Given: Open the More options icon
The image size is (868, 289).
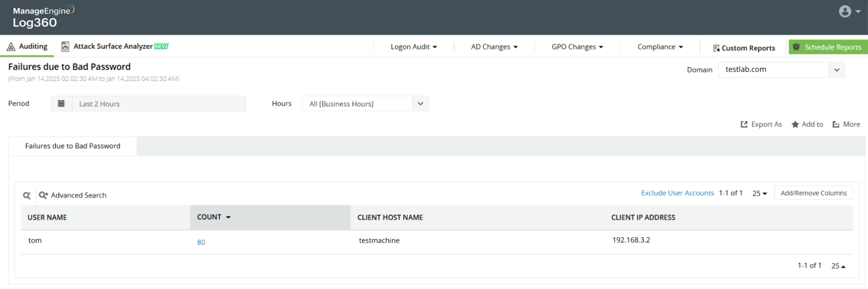Looking at the screenshot, I should pos(836,124).
